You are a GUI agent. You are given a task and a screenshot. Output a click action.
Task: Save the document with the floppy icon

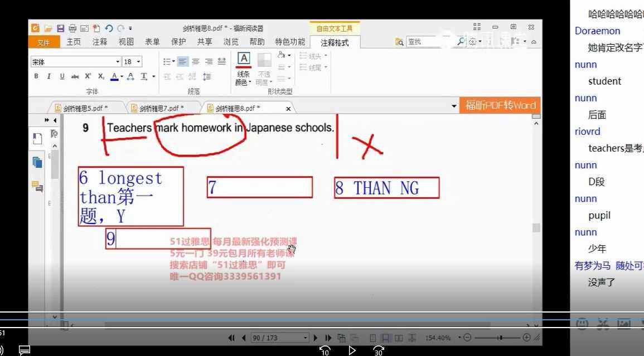(60, 28)
